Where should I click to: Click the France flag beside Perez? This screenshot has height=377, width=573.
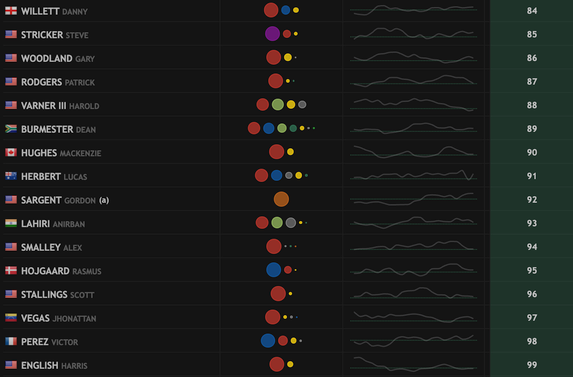11,341
